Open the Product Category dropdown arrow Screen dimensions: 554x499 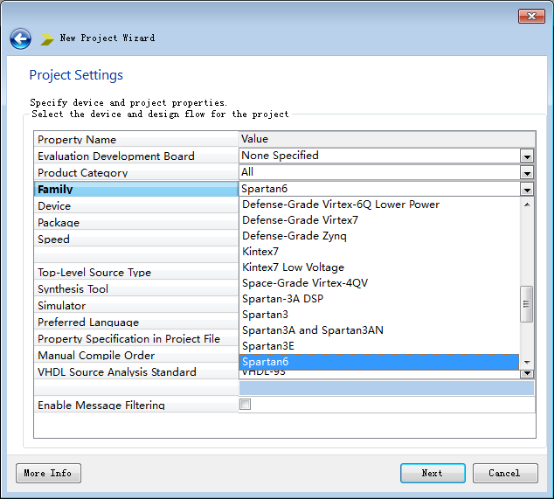point(527,173)
